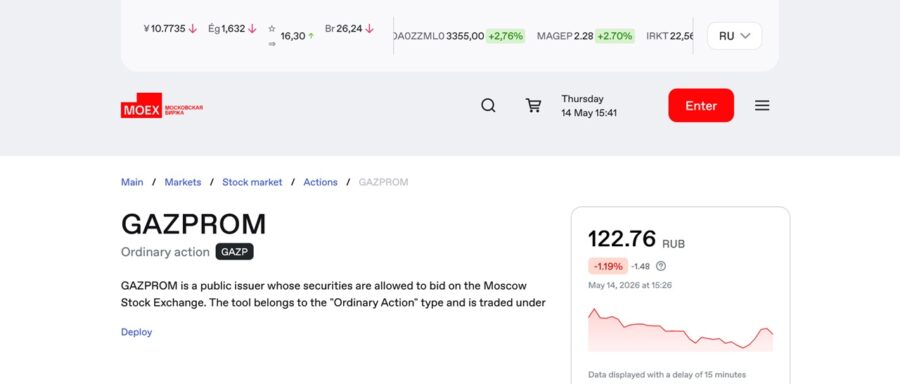Screen dimensions: 900x384
Task: Go to Actions breadcrumb link
Action: click(x=320, y=182)
